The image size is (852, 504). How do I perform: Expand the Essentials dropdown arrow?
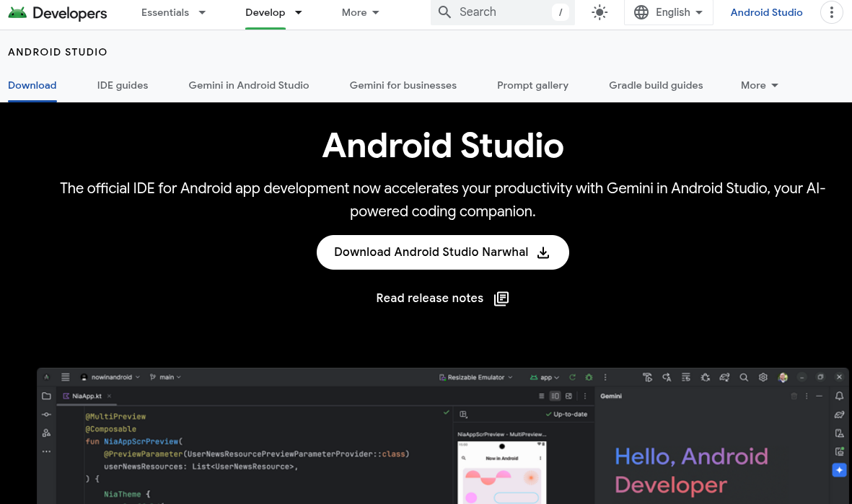(202, 12)
